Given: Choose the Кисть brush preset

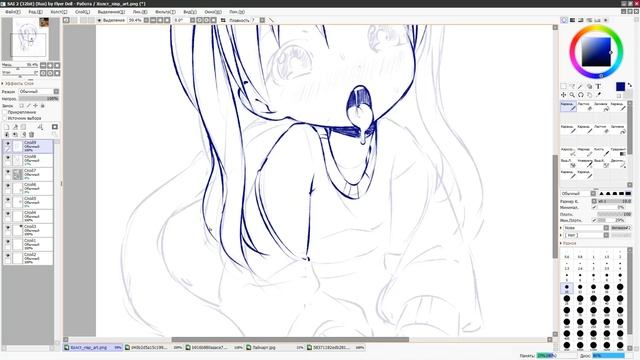Looking at the screenshot, I should [602, 152].
